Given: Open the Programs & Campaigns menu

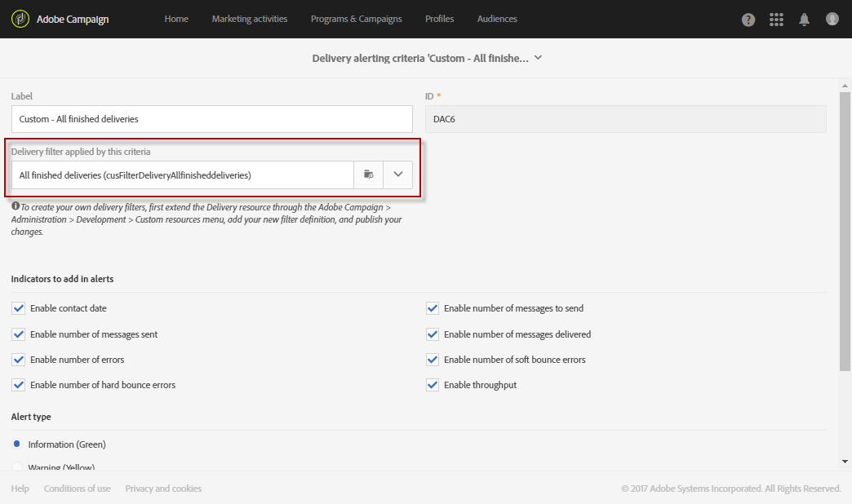Looking at the screenshot, I should pos(357,19).
